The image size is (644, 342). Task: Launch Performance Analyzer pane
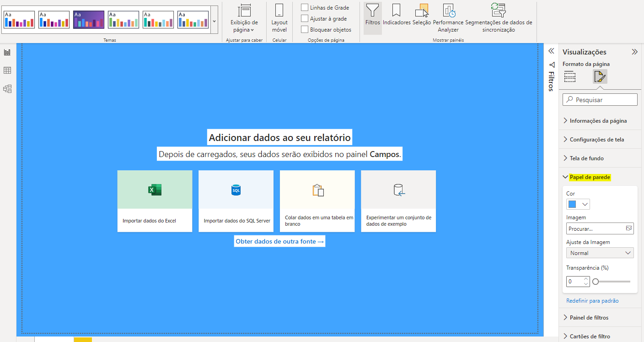pos(448,18)
